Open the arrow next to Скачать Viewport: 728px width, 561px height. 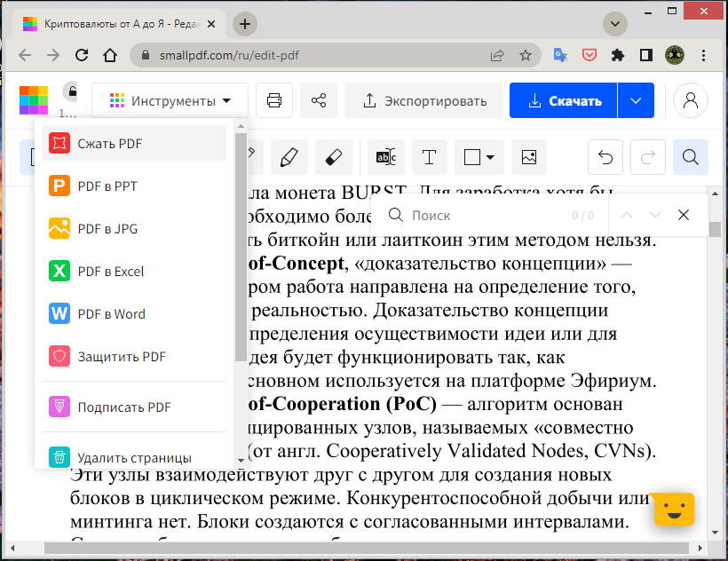(x=636, y=100)
